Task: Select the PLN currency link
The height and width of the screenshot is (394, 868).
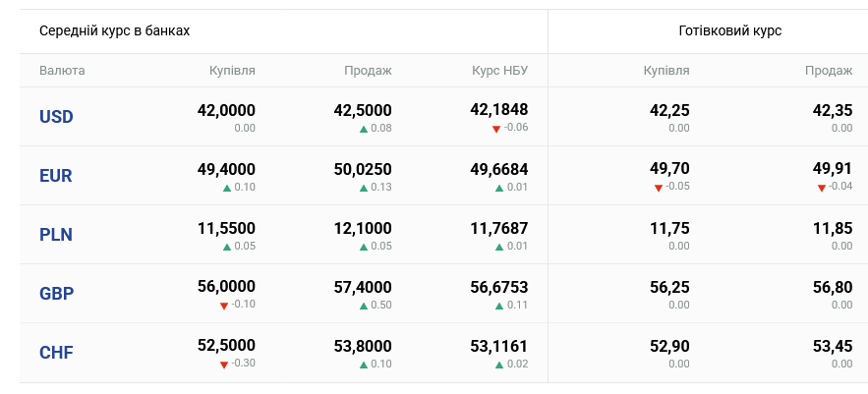Action: click(x=56, y=235)
